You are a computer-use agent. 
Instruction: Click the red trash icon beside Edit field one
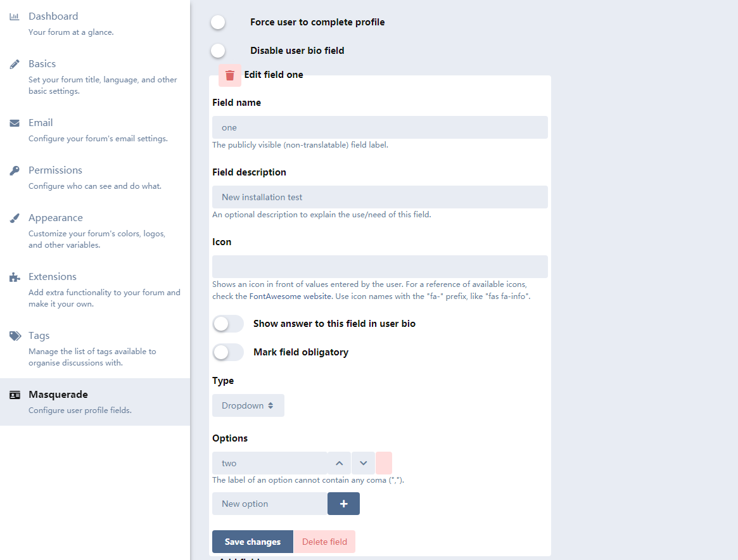tap(230, 75)
